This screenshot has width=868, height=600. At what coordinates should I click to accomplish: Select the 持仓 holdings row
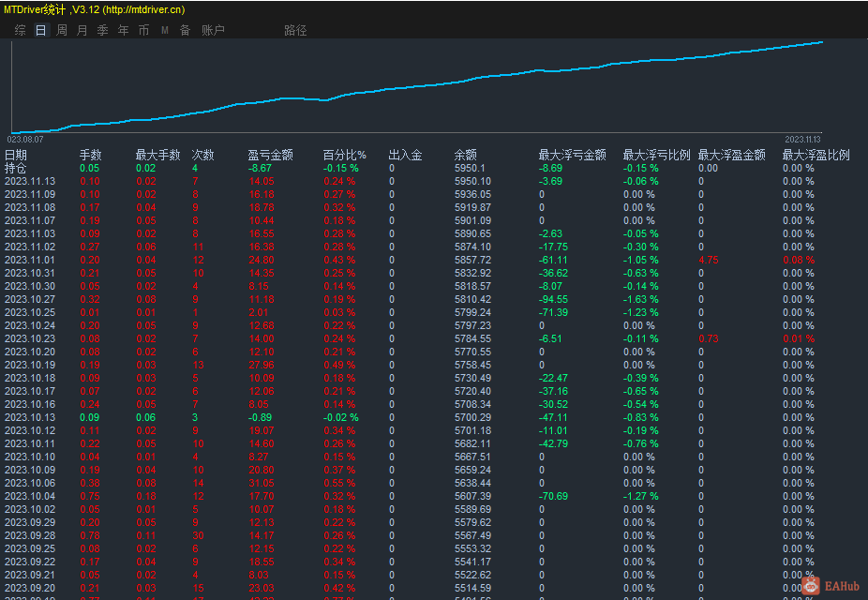(x=16, y=169)
